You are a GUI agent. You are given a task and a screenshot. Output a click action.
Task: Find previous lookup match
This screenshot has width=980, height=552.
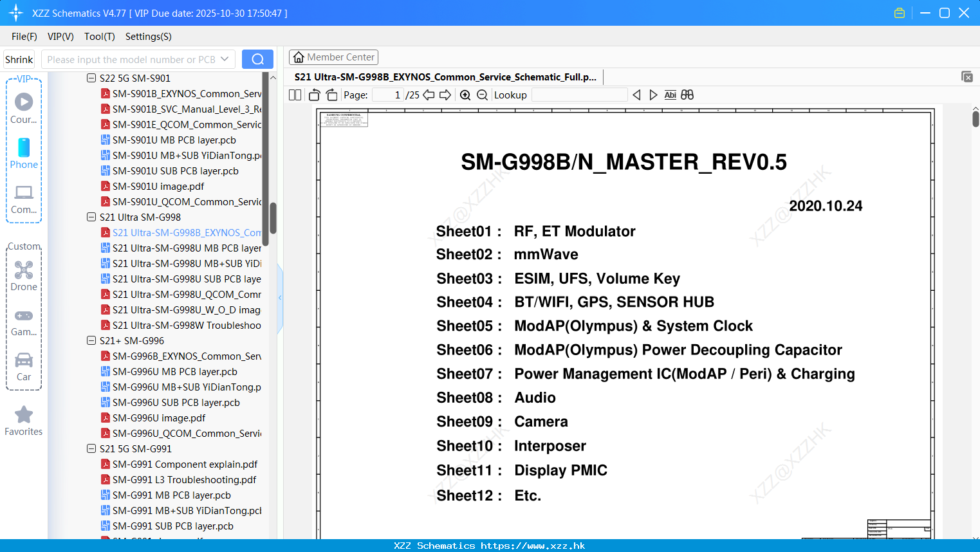(x=636, y=95)
